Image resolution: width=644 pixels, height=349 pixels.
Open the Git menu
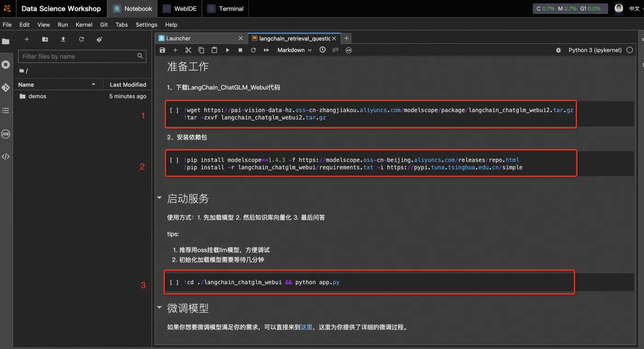point(104,24)
